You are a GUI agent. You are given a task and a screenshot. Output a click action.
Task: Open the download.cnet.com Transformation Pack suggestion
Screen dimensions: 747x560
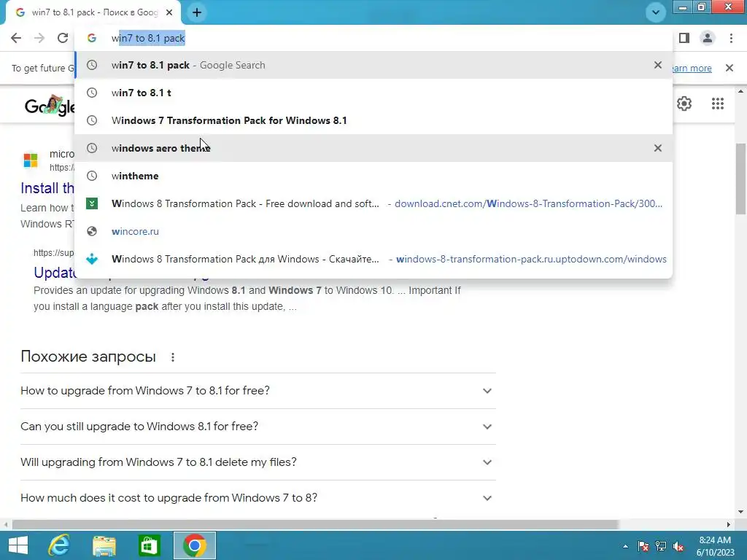[373, 203]
